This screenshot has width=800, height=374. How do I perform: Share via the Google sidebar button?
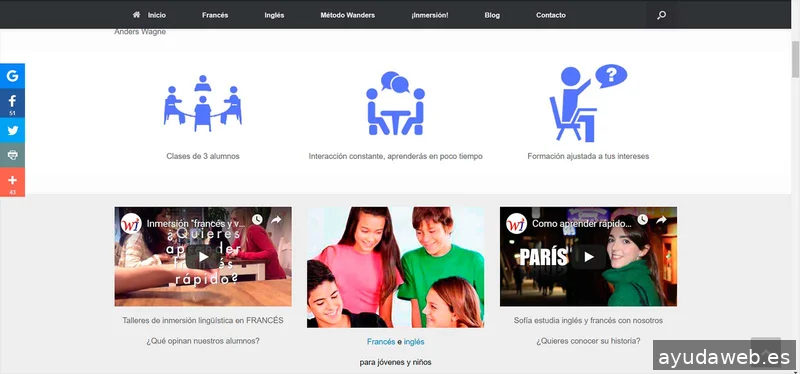pyautogui.click(x=12, y=76)
